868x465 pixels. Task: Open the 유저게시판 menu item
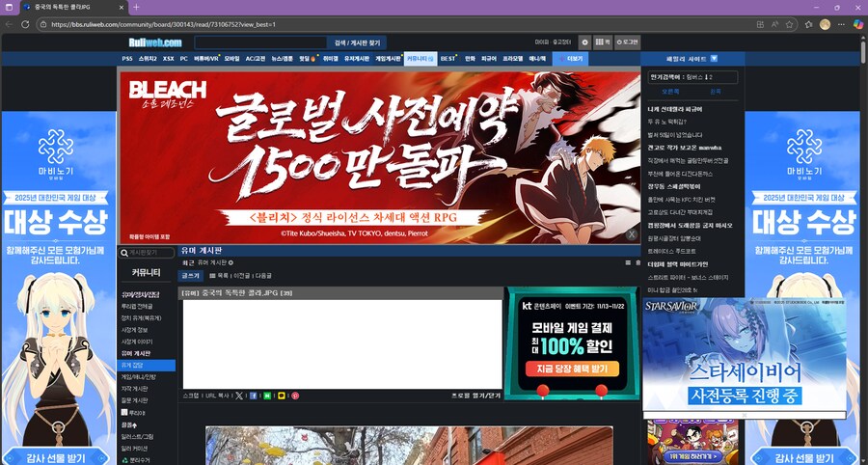tap(357, 59)
